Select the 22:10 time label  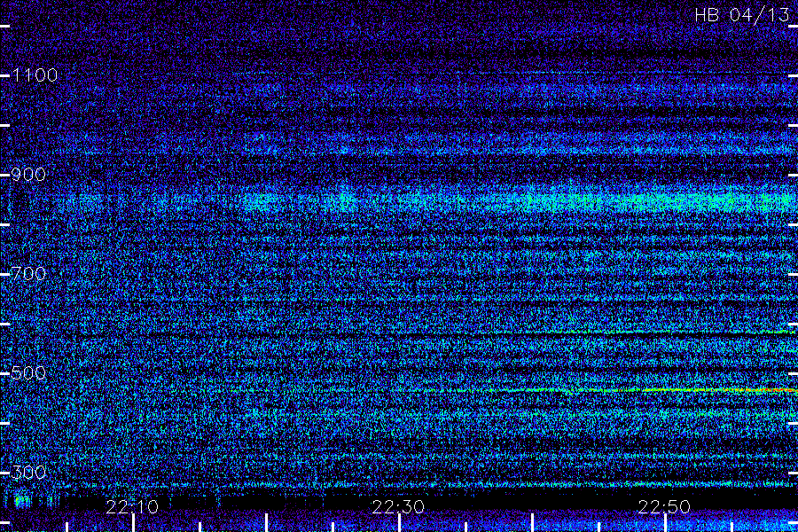click(x=132, y=506)
